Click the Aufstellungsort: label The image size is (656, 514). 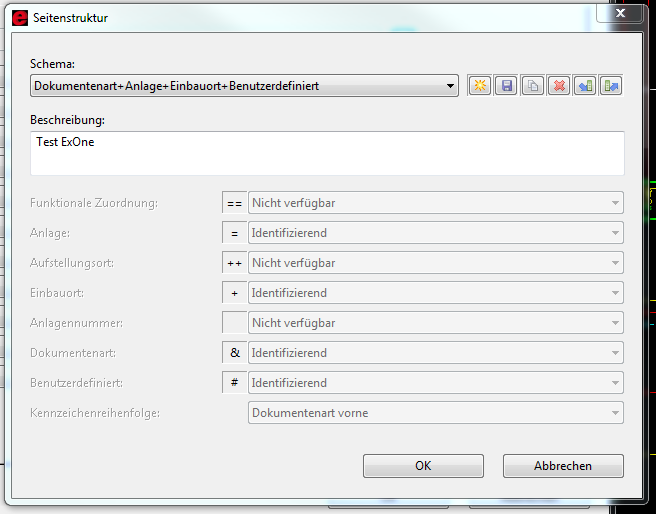[x=72, y=263]
